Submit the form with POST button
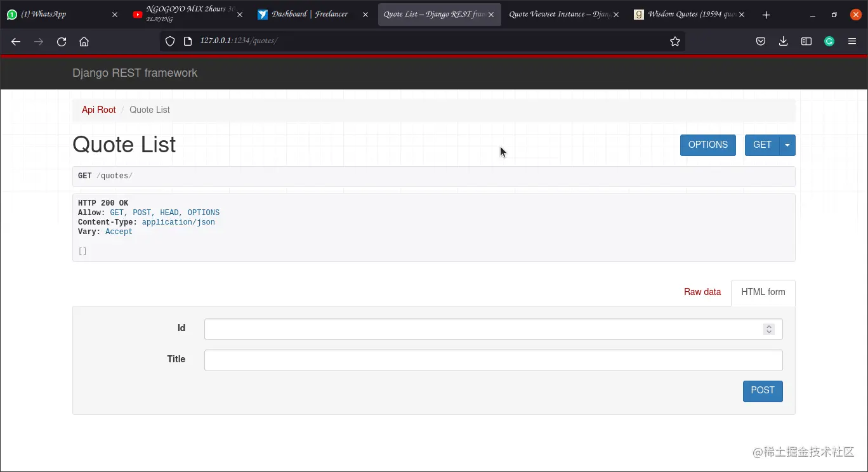Viewport: 868px width, 472px height. click(763, 391)
